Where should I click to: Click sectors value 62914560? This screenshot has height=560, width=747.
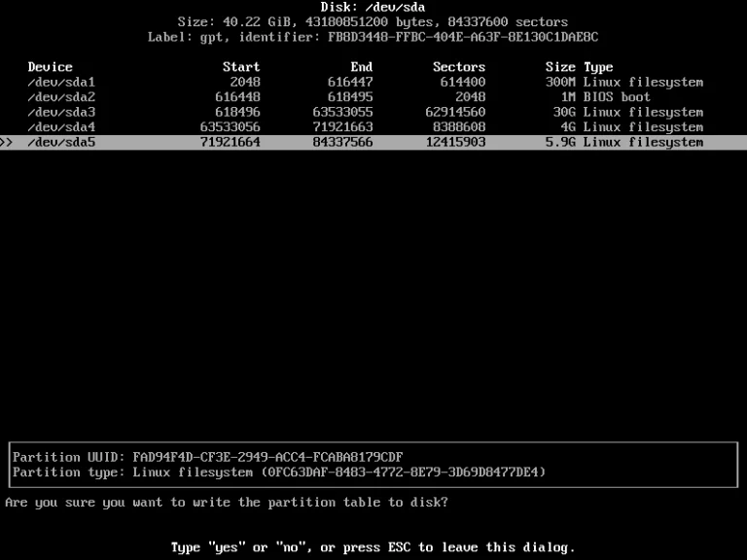point(455,112)
